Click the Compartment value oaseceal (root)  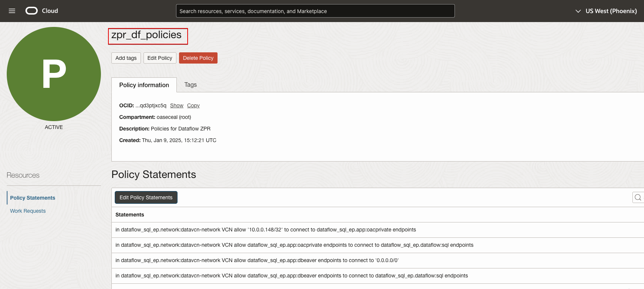[174, 117]
